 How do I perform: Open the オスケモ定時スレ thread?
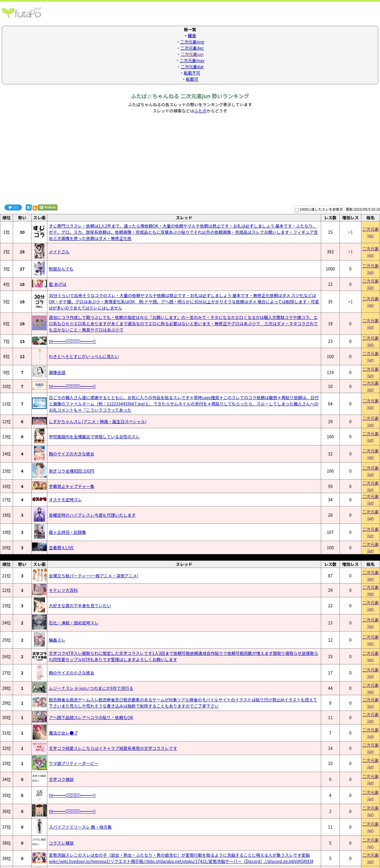(x=65, y=500)
